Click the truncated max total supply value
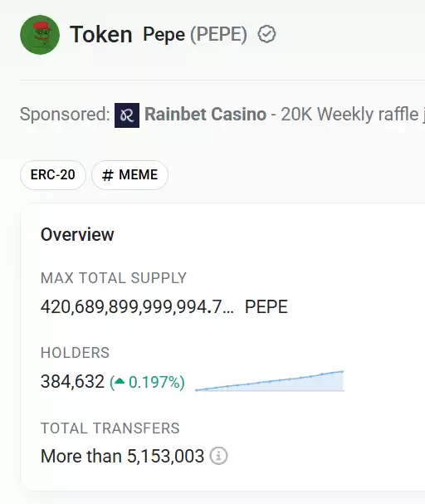 click(x=137, y=306)
